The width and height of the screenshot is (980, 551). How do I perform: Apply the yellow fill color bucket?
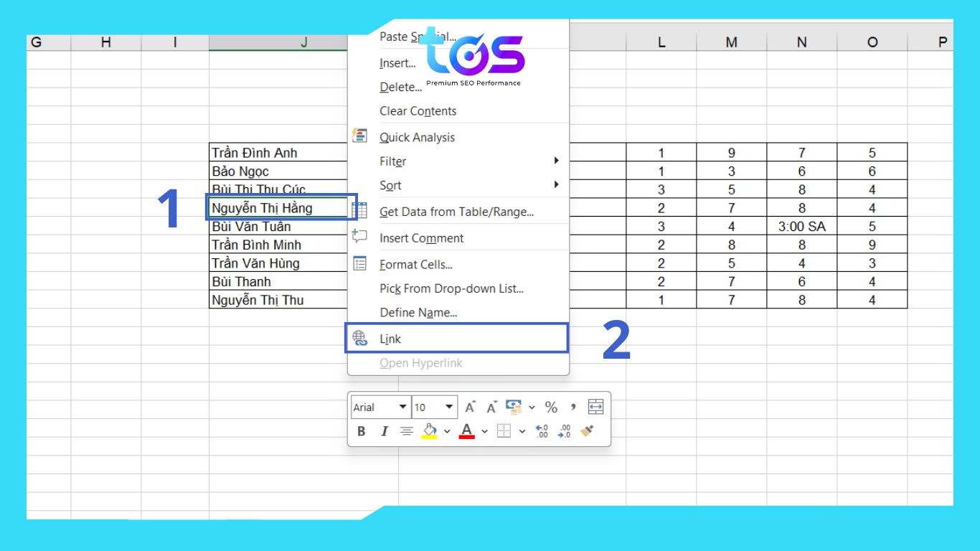click(429, 431)
